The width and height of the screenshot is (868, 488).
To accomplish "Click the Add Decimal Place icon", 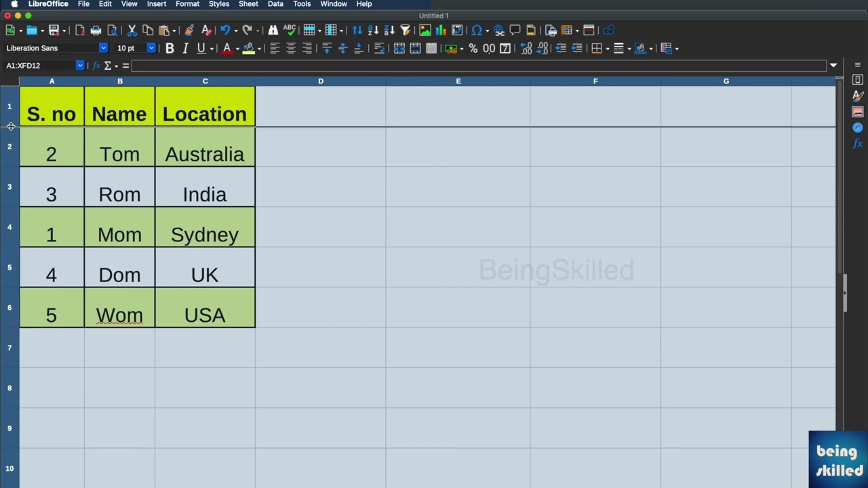I will [x=526, y=48].
